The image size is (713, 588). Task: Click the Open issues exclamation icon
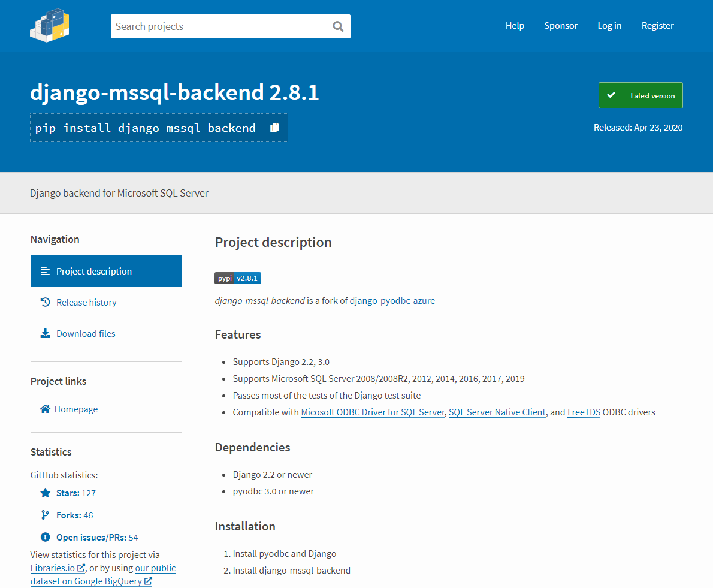coord(45,537)
